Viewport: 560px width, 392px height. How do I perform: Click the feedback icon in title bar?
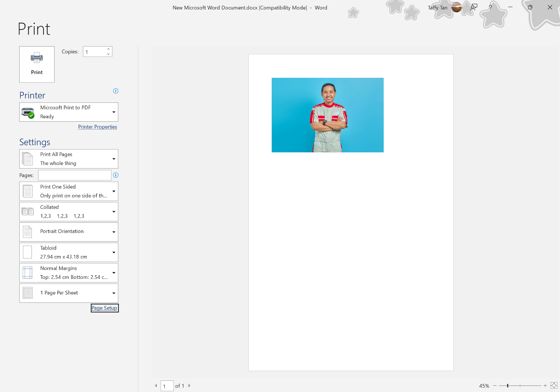(x=474, y=7)
